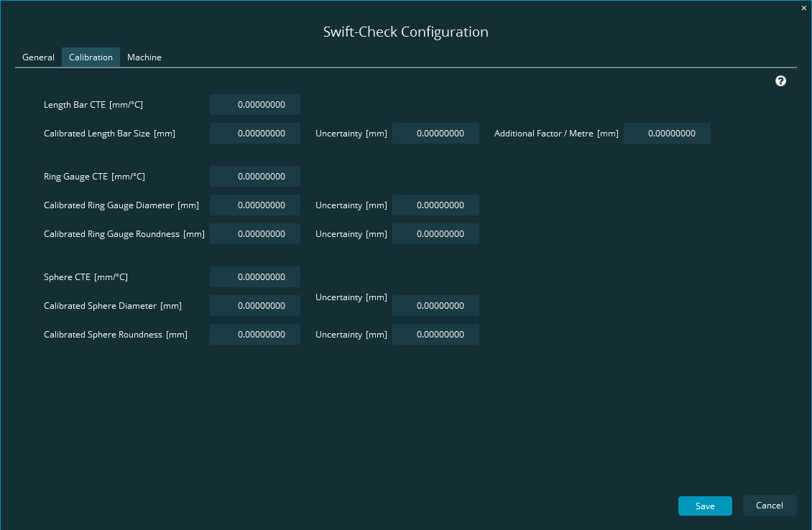812x530 pixels.
Task: Click the Ring Gauge CTE field
Action: (x=254, y=176)
